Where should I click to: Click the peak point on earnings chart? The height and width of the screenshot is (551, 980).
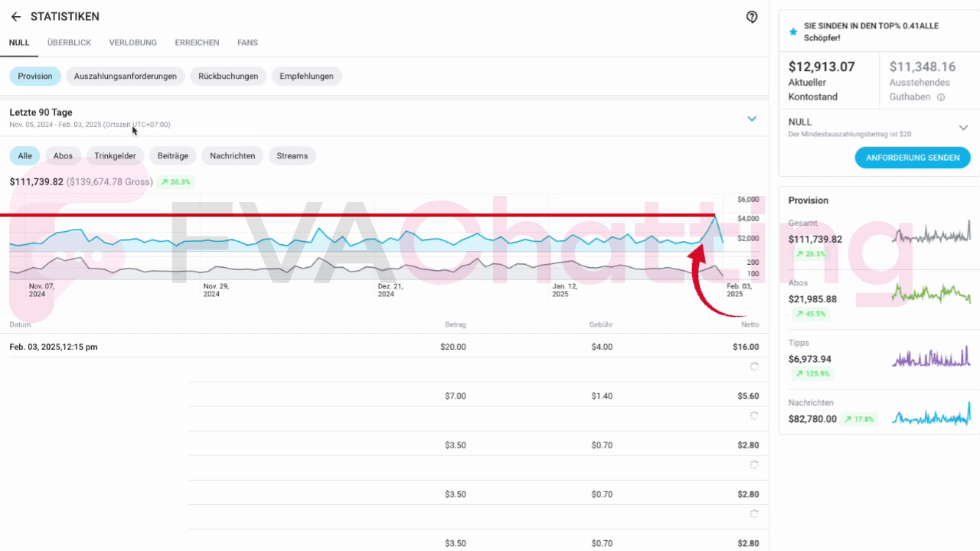pyautogui.click(x=715, y=217)
